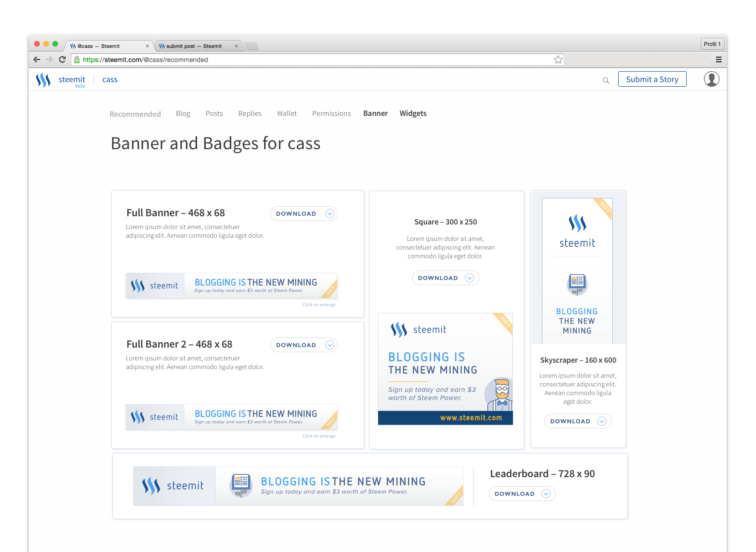The width and height of the screenshot is (756, 552).
Task: Click the Full Banner preview image
Action: (x=232, y=286)
